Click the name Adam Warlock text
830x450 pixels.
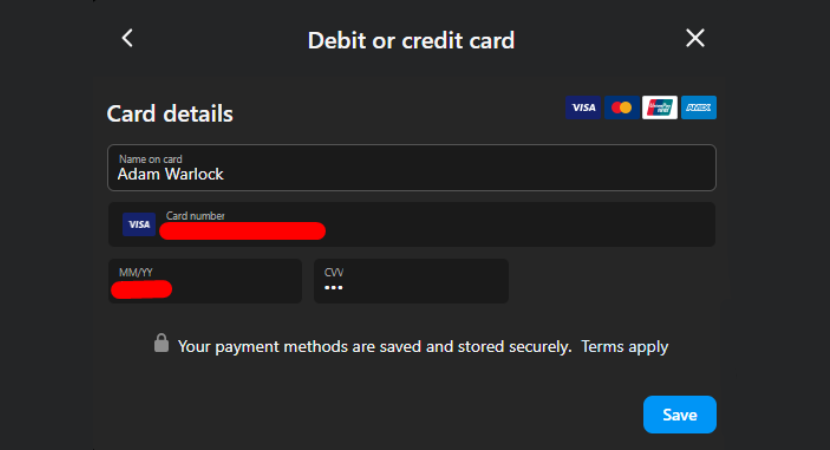168,174
